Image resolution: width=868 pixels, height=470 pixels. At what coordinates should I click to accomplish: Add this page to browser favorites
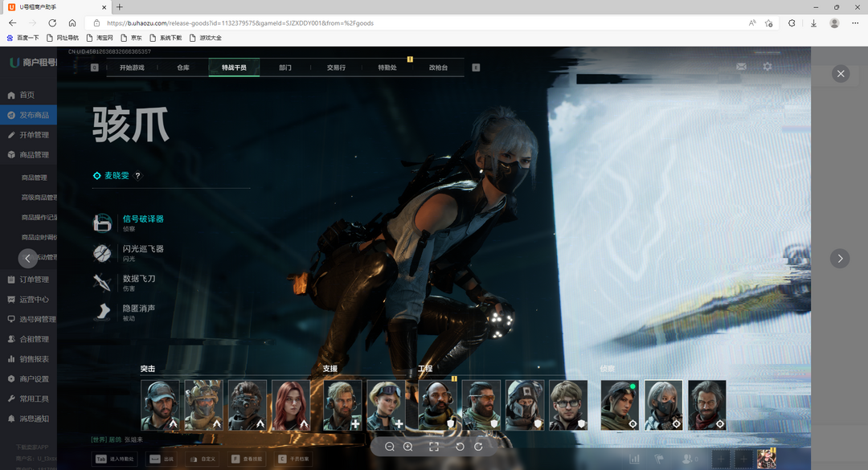[x=769, y=22]
